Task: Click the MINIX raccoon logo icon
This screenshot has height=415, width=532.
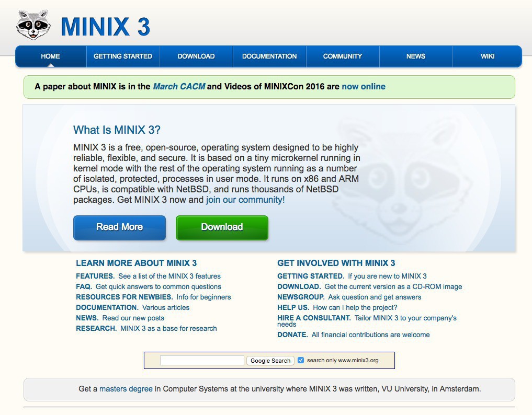Action: (33, 25)
